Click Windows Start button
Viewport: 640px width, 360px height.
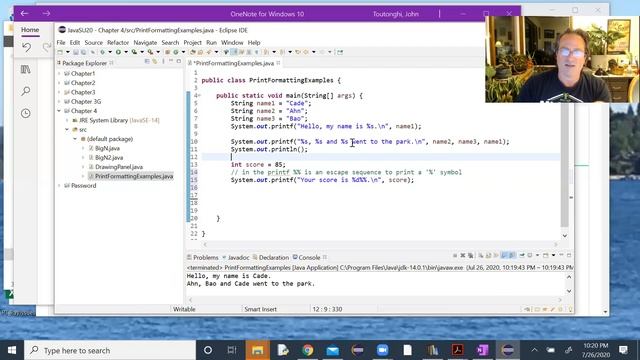12,350
